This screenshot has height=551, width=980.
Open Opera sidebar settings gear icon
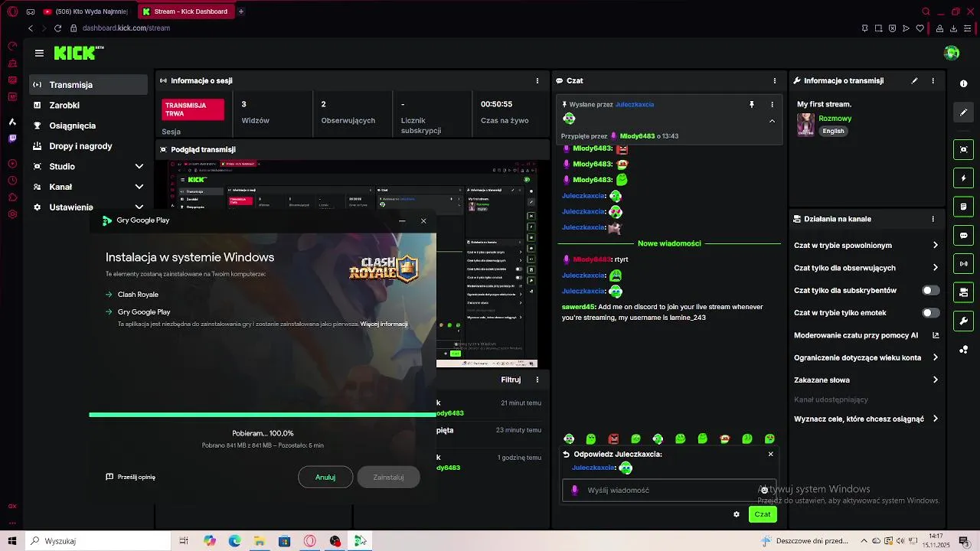point(12,214)
